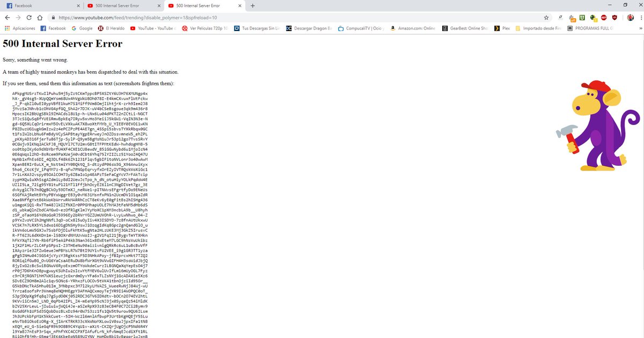Minimize the Chrome window

610,5
